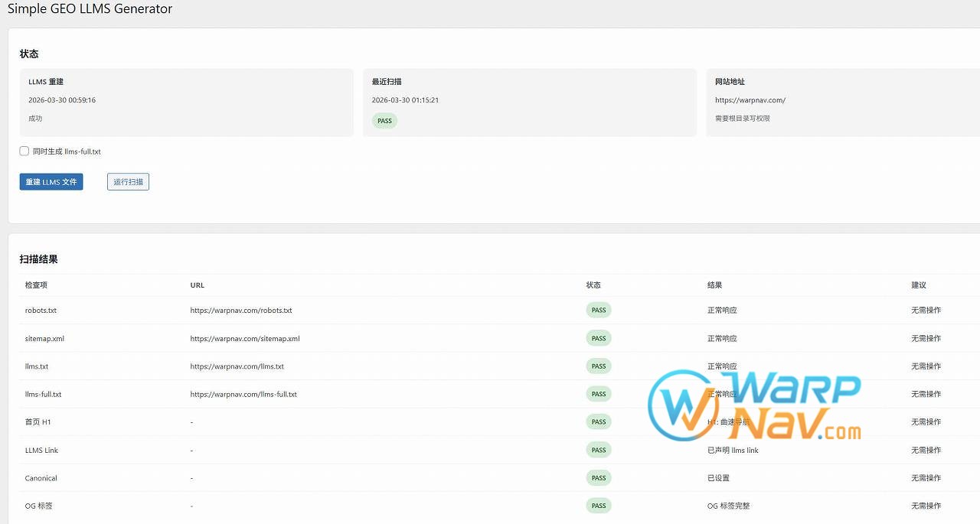Open the warpnav.com/robots.txt URL
Screen dimensions: 980x524
241,311
